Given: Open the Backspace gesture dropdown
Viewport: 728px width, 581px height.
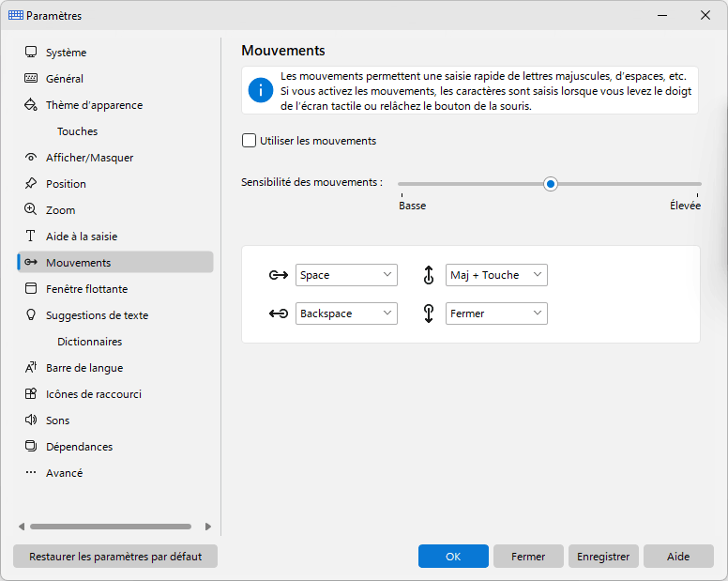Looking at the screenshot, I should click(346, 313).
